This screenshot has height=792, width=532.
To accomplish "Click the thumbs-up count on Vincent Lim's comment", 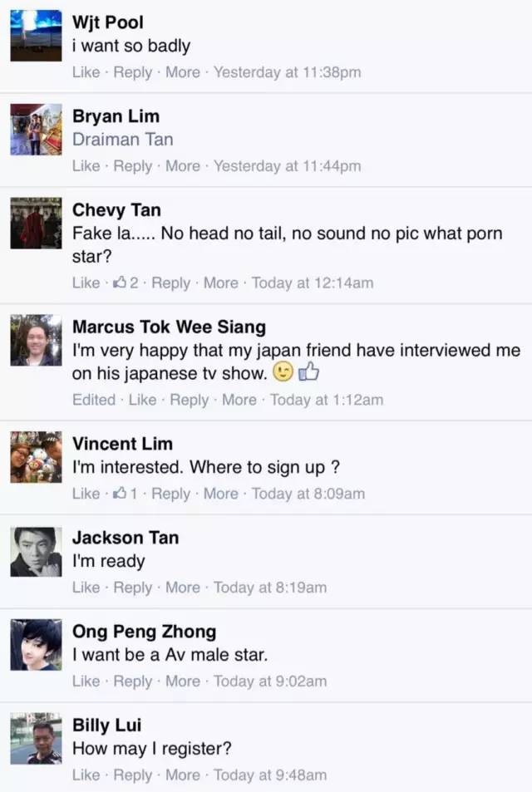I will click(126, 494).
